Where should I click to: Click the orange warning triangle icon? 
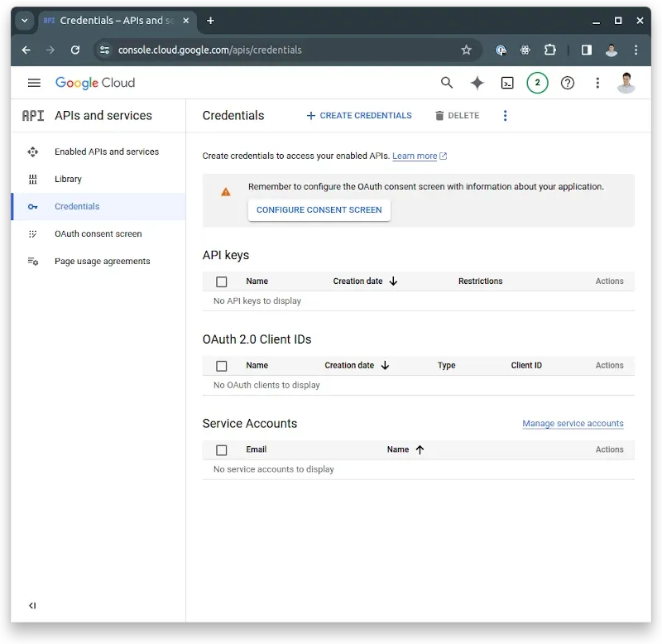[226, 192]
